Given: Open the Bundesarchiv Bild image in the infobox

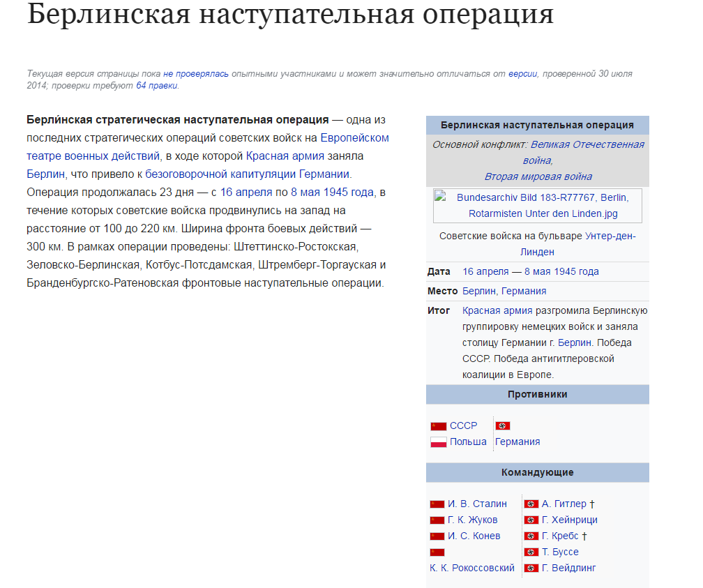Looking at the screenshot, I should 537,206.
